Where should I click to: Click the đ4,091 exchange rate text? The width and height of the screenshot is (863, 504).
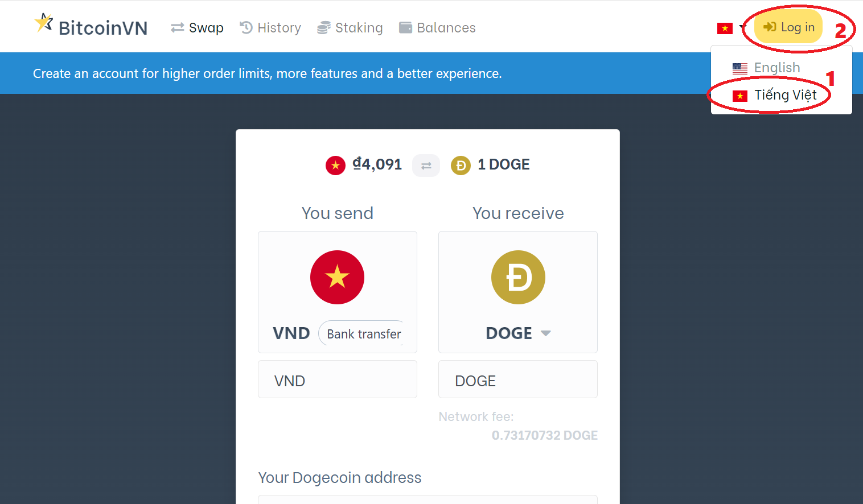(x=377, y=164)
